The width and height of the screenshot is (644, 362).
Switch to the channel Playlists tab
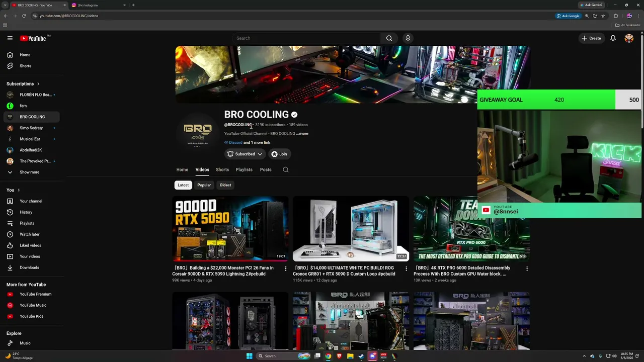tap(244, 169)
